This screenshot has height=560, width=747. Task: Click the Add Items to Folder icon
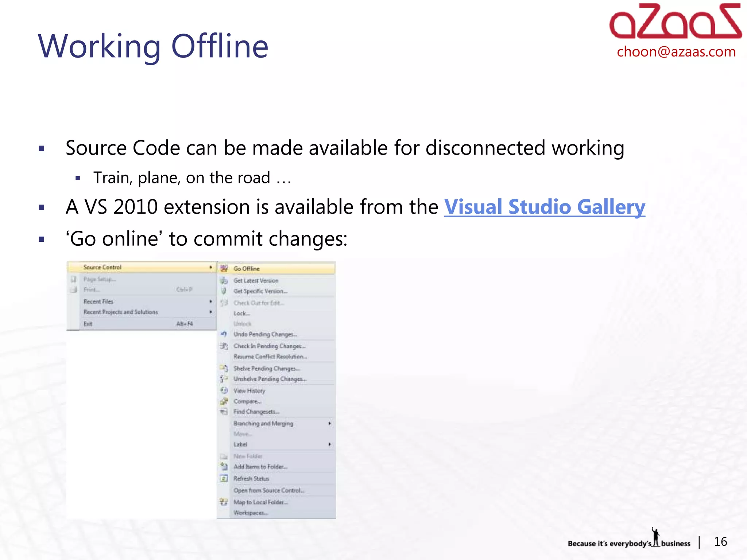point(224,466)
